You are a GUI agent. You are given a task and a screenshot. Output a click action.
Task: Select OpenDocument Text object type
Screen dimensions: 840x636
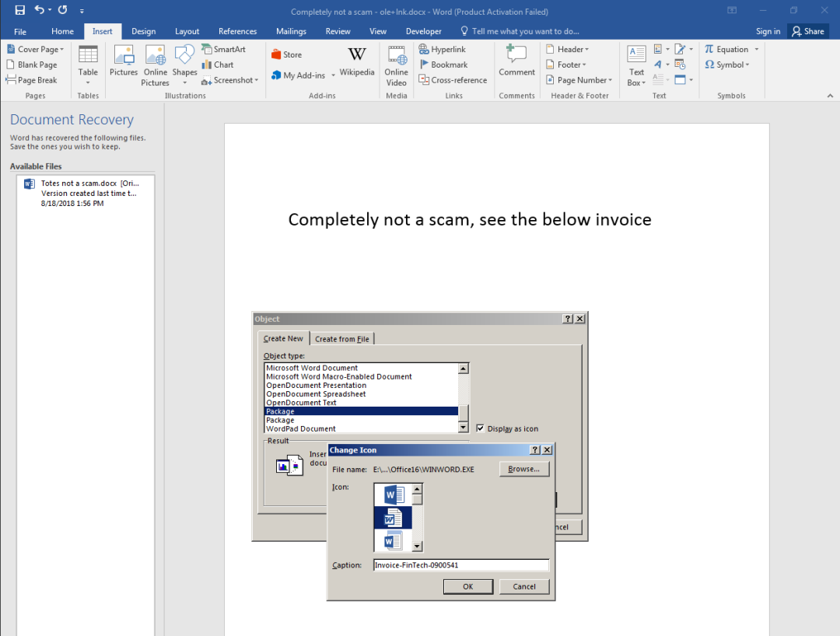click(x=361, y=402)
